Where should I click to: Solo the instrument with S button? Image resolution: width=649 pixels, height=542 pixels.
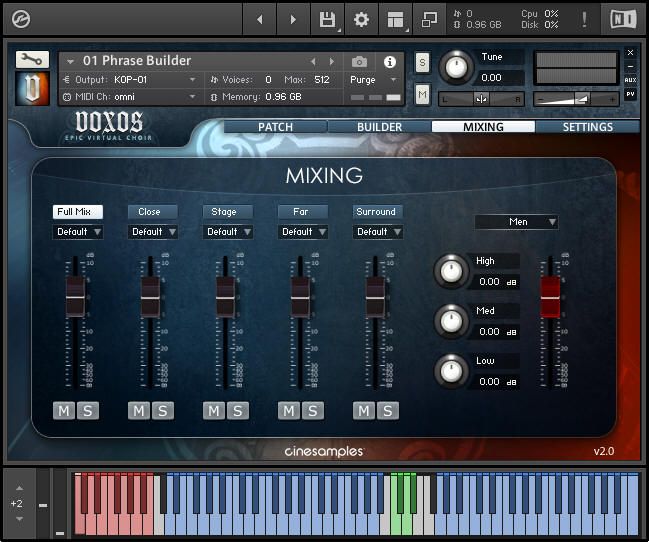click(x=422, y=63)
